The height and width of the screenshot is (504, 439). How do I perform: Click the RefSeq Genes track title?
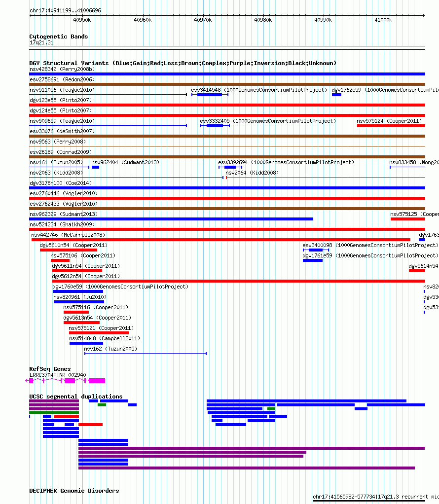pos(50,369)
